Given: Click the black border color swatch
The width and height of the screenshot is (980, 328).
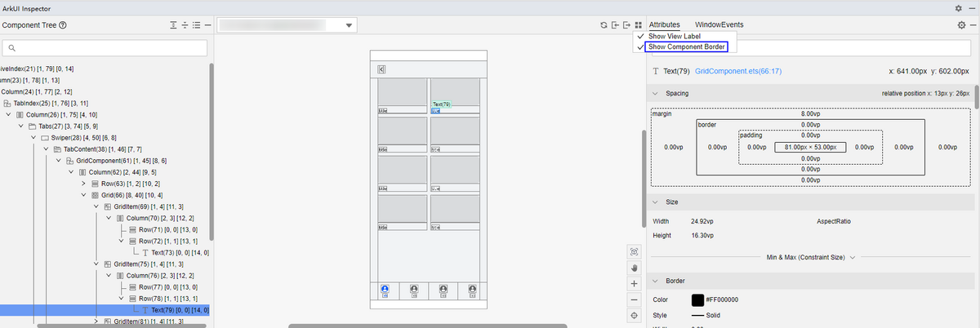Looking at the screenshot, I should [x=698, y=300].
